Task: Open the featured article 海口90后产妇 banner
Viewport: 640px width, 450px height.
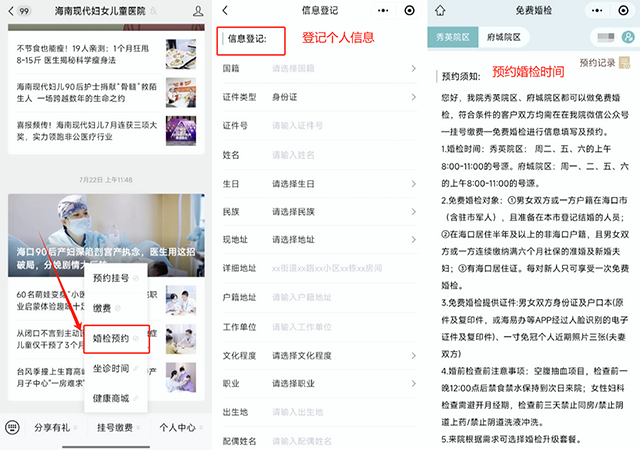Action: point(106,235)
